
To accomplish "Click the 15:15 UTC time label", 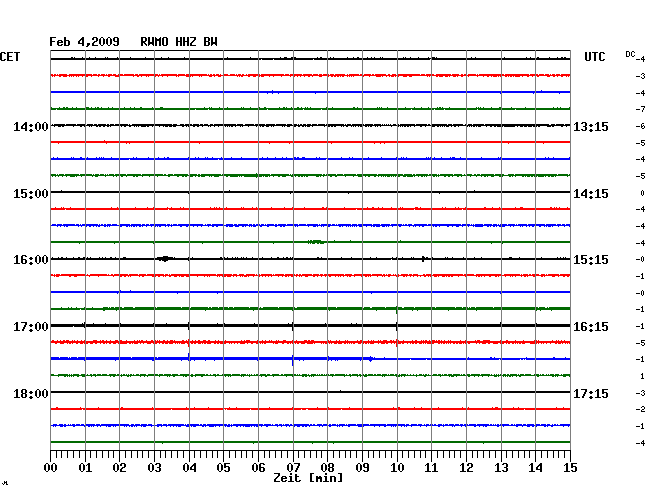I will point(591,260).
